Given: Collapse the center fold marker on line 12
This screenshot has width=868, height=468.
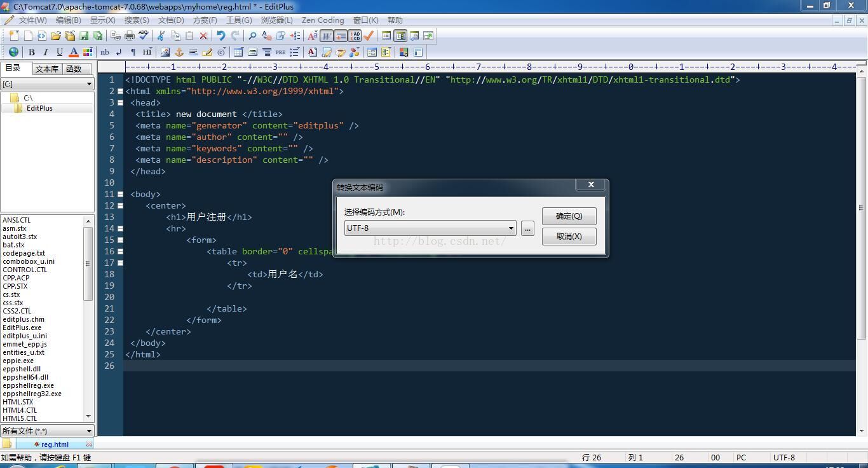Looking at the screenshot, I should (120, 205).
